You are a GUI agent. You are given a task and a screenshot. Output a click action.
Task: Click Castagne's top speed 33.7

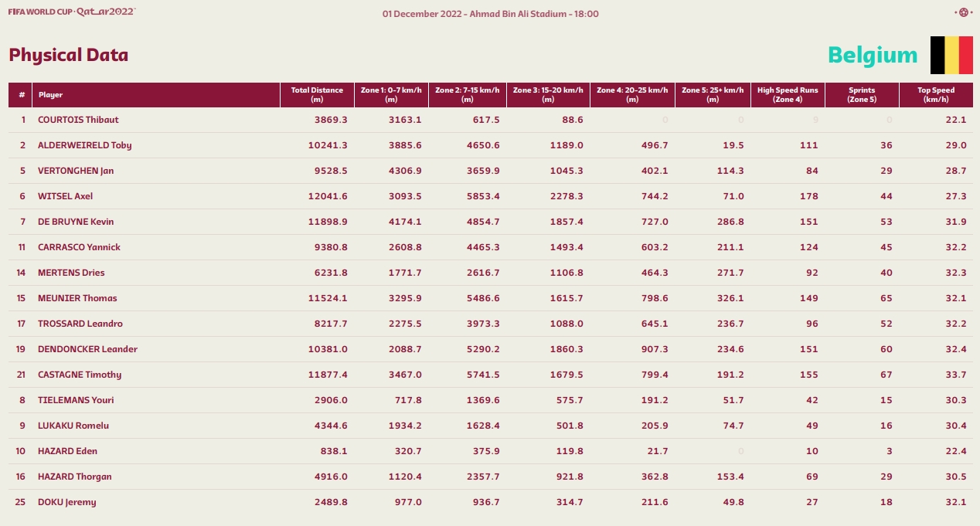coord(956,375)
